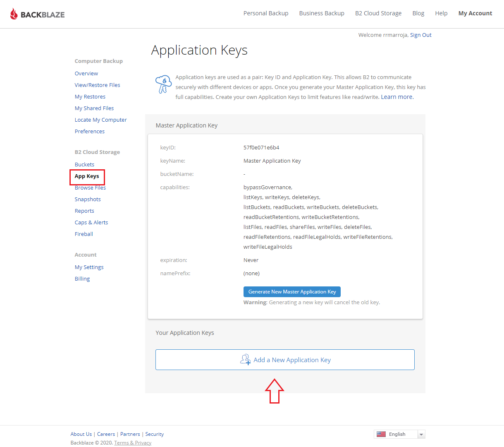Screen dimensions: 504x447
Task: Open Reports in the sidebar
Action: (84, 211)
